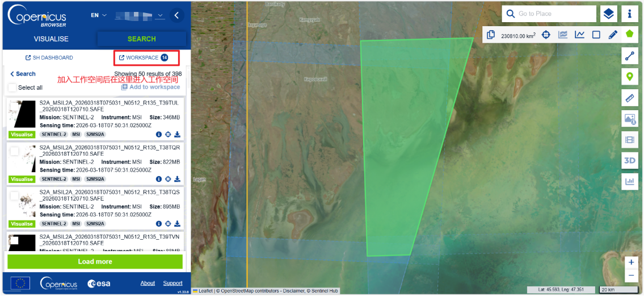The height and width of the screenshot is (296, 644).
Task: Open the image download tool
Action: (x=630, y=119)
